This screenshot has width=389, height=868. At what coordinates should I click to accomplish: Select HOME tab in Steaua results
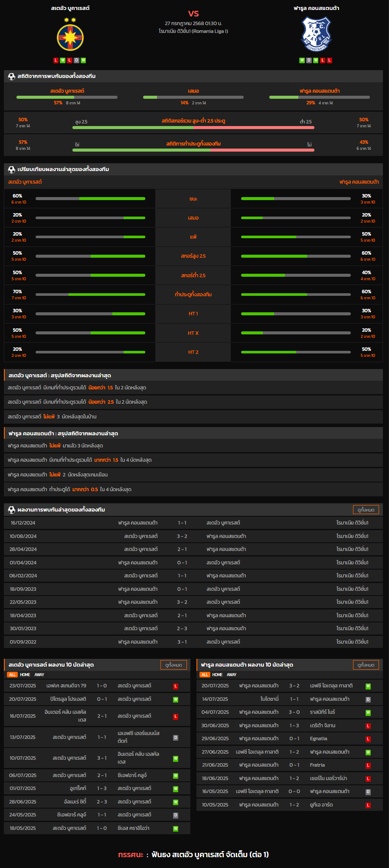(x=25, y=675)
